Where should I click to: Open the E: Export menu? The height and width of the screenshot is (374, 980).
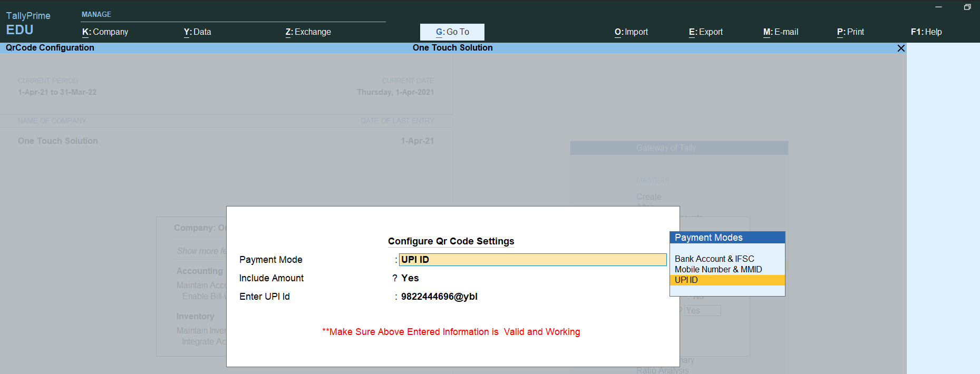coord(705,32)
